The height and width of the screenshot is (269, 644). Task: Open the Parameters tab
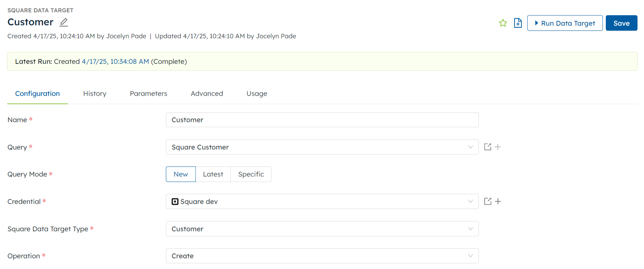tap(149, 94)
